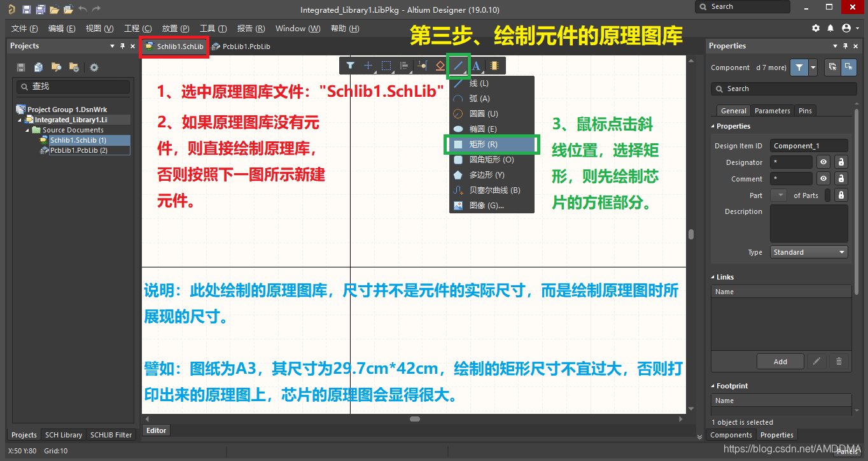Viewport: 868px width, 461px height.
Task: Click the Add Component Part chip icon
Action: click(x=494, y=66)
